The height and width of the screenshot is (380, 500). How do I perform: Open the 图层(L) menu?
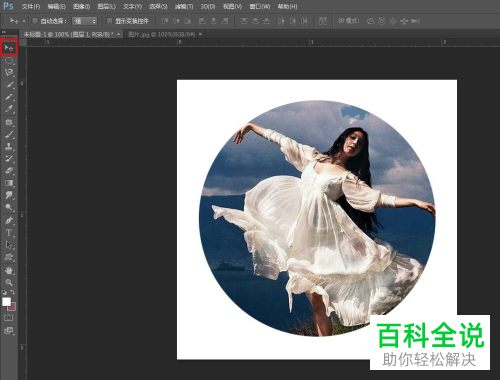(106, 6)
